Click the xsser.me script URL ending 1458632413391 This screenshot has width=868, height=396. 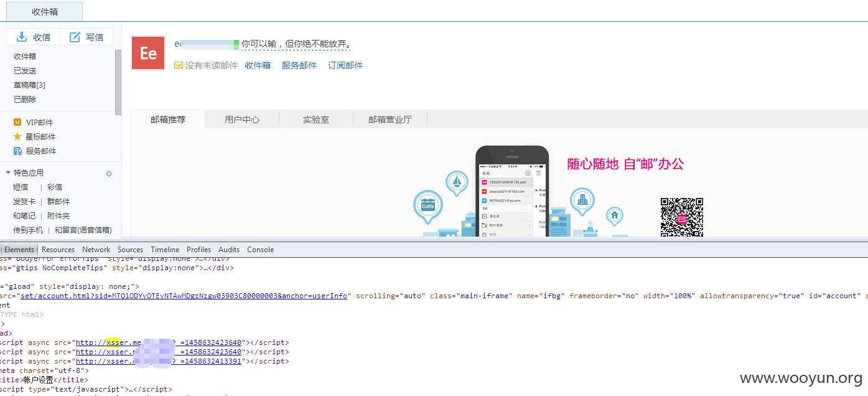(159, 361)
